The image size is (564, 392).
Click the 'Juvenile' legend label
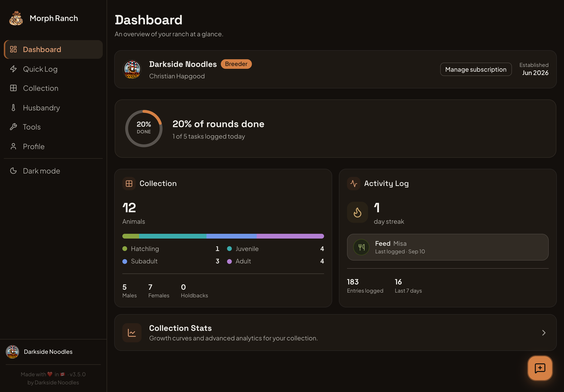coord(247,249)
